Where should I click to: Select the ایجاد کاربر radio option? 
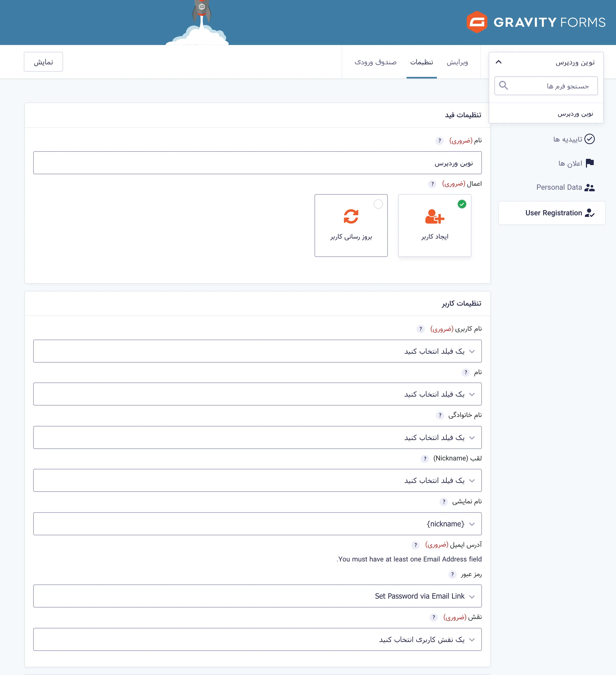[x=462, y=204]
